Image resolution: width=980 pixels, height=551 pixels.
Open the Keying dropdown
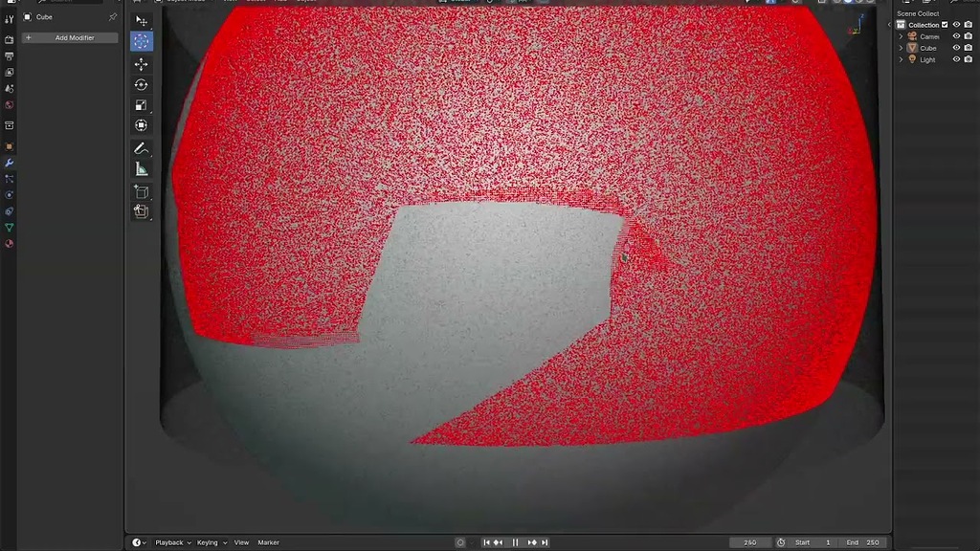click(x=212, y=542)
